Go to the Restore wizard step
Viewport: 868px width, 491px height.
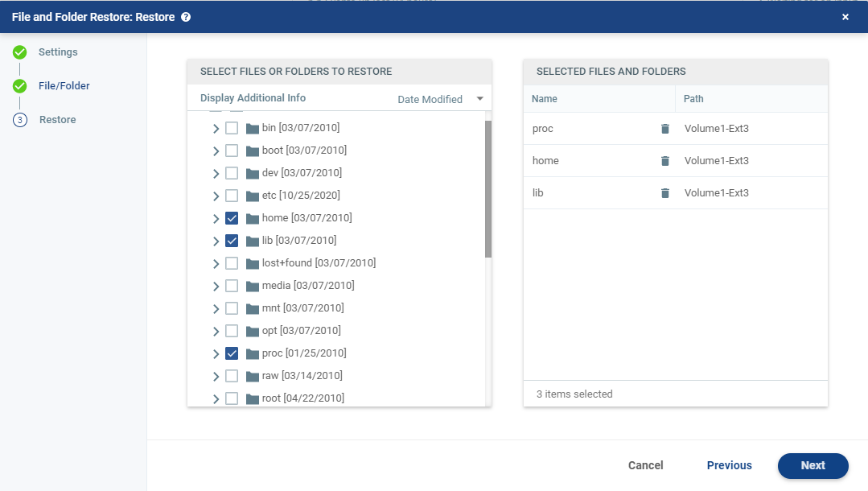coord(58,120)
